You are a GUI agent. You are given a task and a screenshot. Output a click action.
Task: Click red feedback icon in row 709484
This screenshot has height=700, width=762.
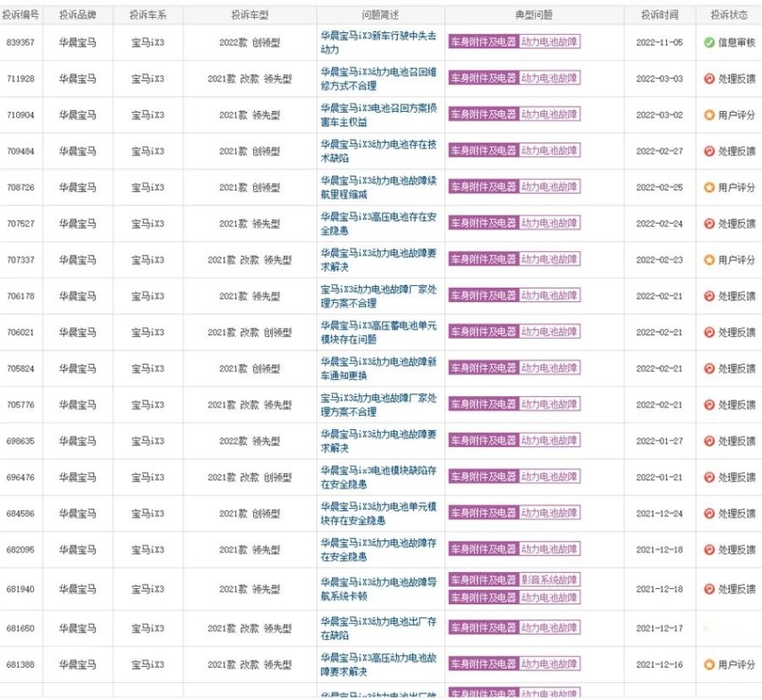pos(709,151)
